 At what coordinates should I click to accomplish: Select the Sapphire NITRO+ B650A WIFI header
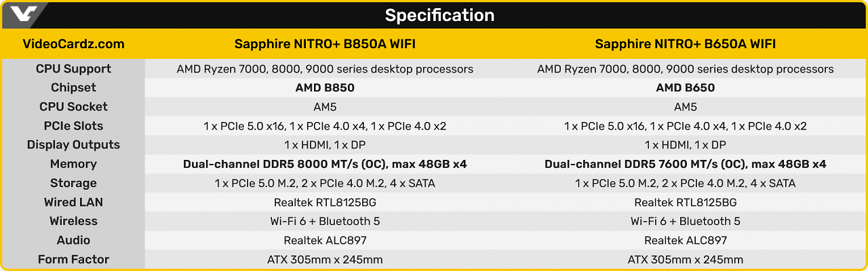[686, 44]
